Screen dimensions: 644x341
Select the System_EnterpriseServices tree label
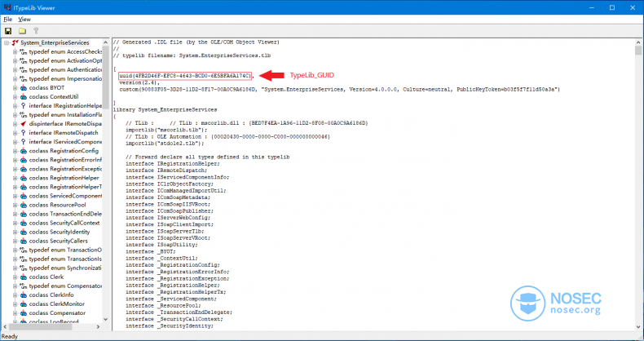[x=55, y=42]
